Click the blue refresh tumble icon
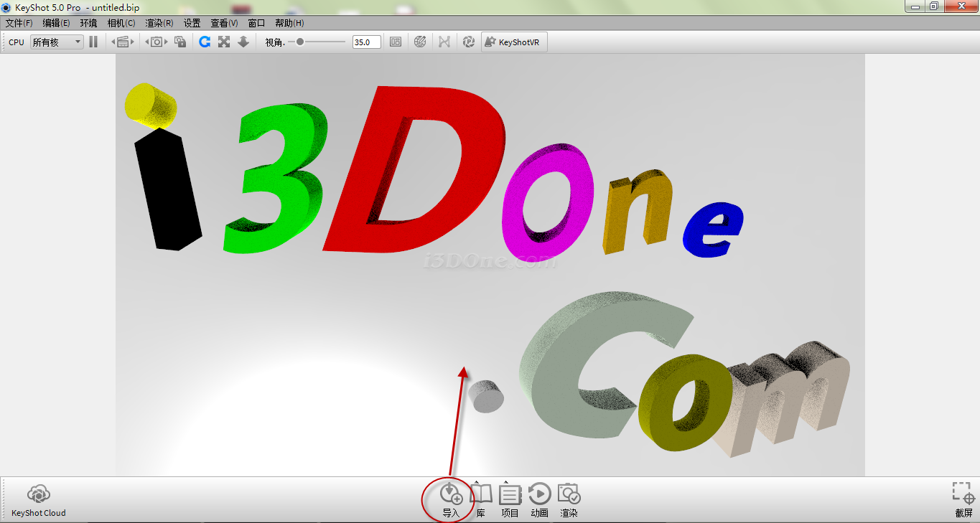This screenshot has height=523, width=980. coord(205,42)
